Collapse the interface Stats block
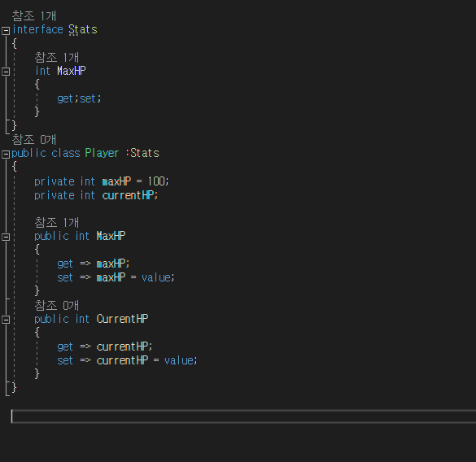The height and width of the screenshot is (462, 476). pyautogui.click(x=6, y=30)
